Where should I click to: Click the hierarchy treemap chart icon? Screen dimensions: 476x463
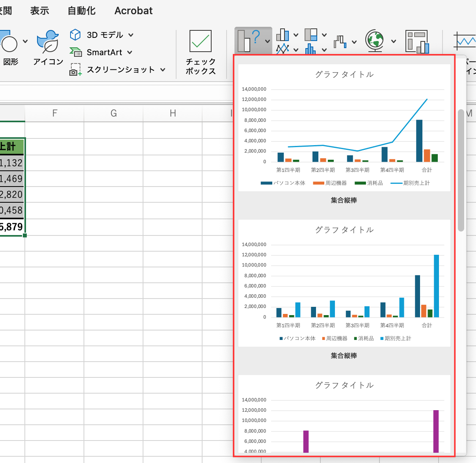(311, 35)
